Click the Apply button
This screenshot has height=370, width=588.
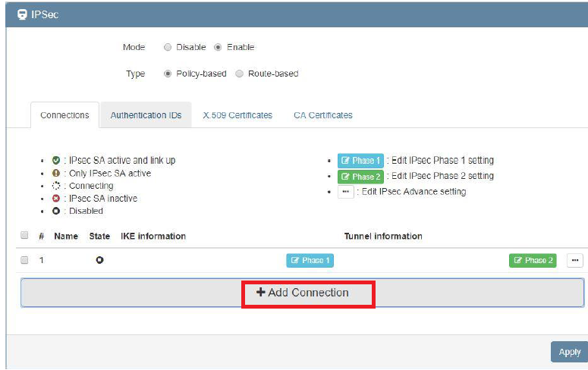click(x=569, y=352)
